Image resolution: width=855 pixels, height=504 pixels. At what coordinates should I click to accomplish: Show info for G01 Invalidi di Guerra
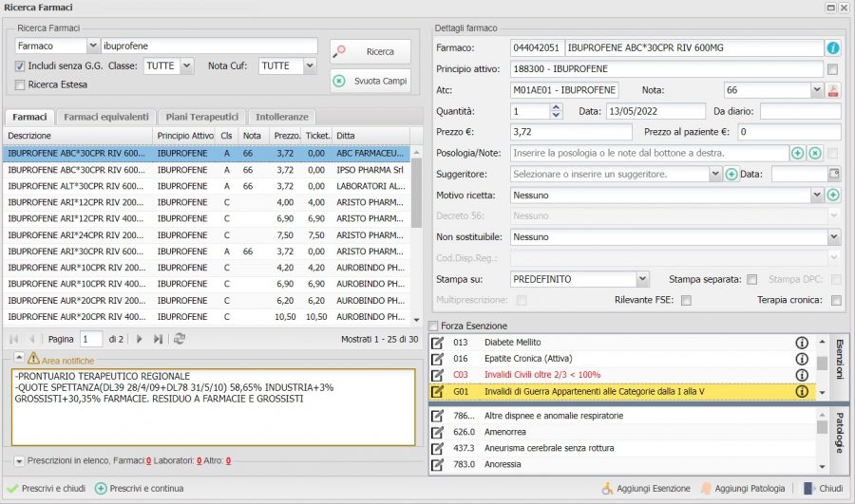click(802, 392)
